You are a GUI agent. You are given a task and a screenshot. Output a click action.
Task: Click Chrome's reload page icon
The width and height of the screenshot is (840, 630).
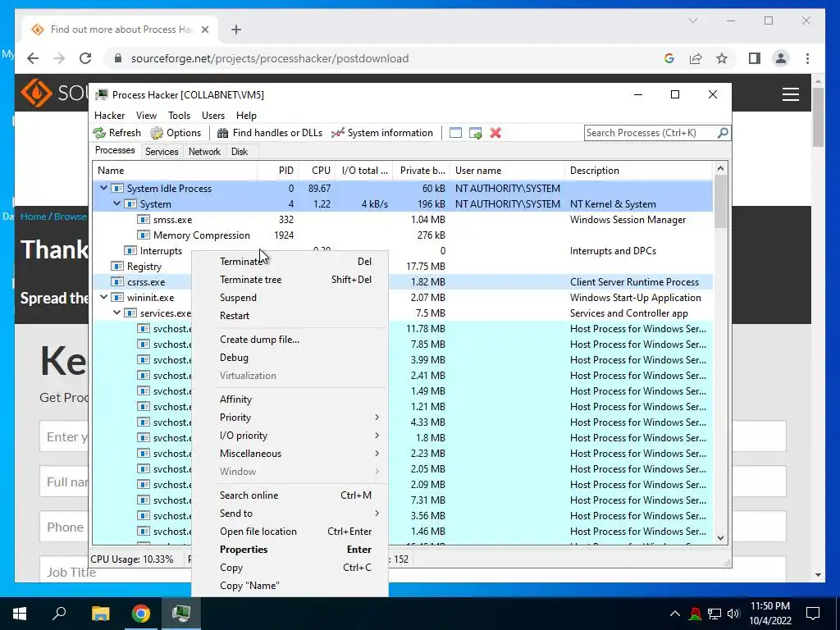(x=85, y=58)
